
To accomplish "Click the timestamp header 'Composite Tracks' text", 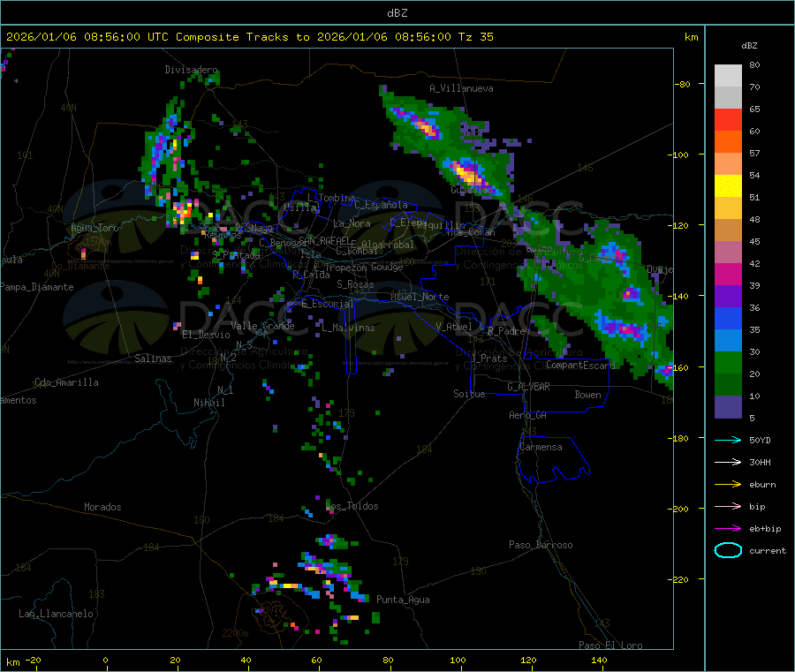I will pos(232,37).
